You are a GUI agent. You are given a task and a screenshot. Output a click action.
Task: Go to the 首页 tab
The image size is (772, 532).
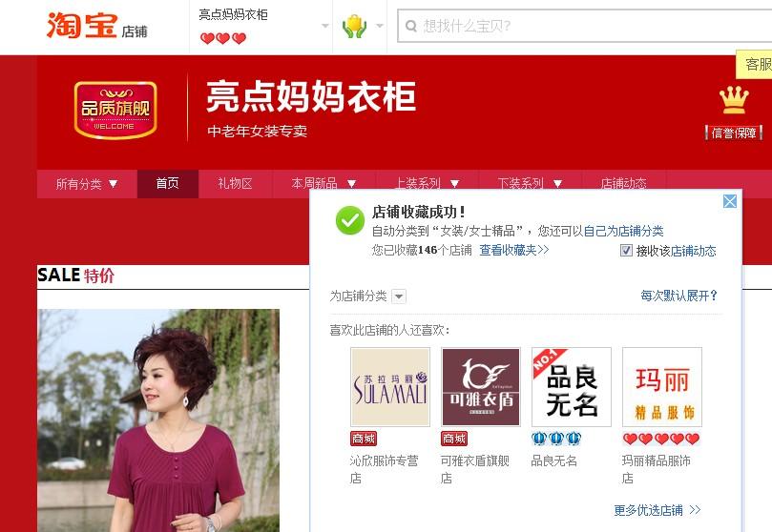167,184
